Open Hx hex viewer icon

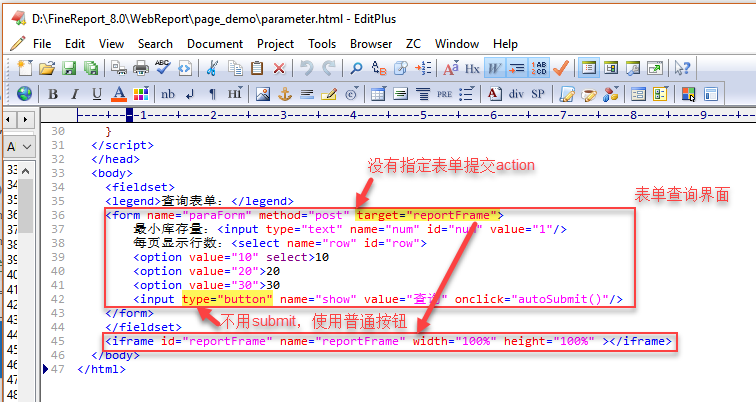472,68
